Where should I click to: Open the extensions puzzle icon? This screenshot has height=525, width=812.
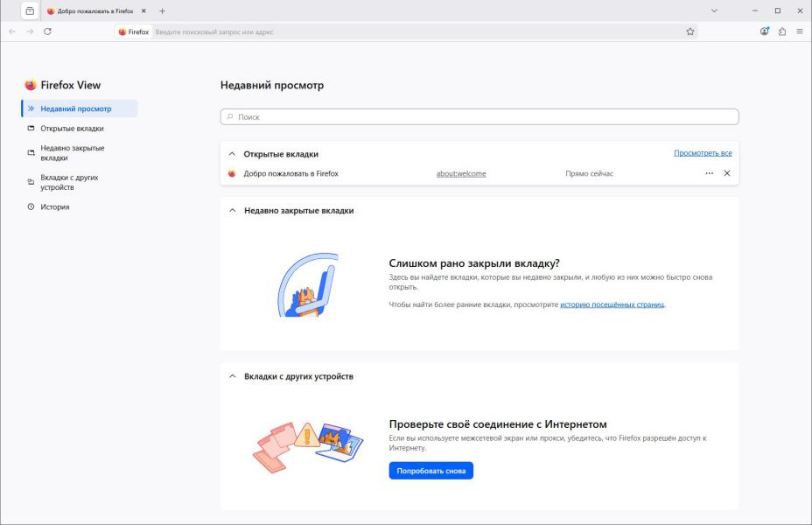pos(782,31)
